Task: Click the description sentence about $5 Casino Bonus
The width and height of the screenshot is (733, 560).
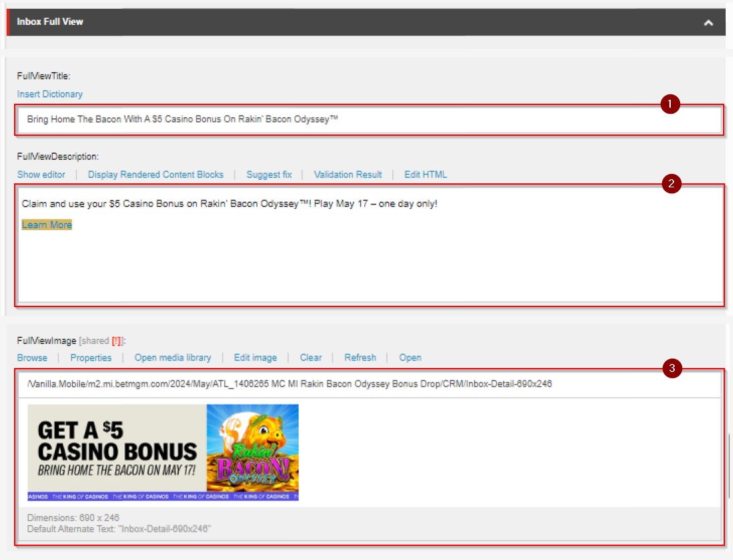Action: 230,204
